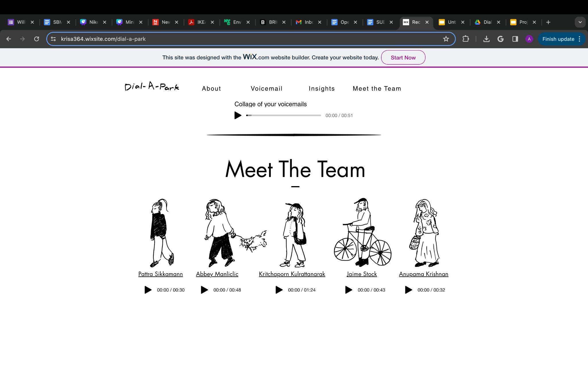This screenshot has height=382, width=588.
Task: Play Kritchaporn Kulrattanarak's audio clip
Action: click(x=279, y=290)
